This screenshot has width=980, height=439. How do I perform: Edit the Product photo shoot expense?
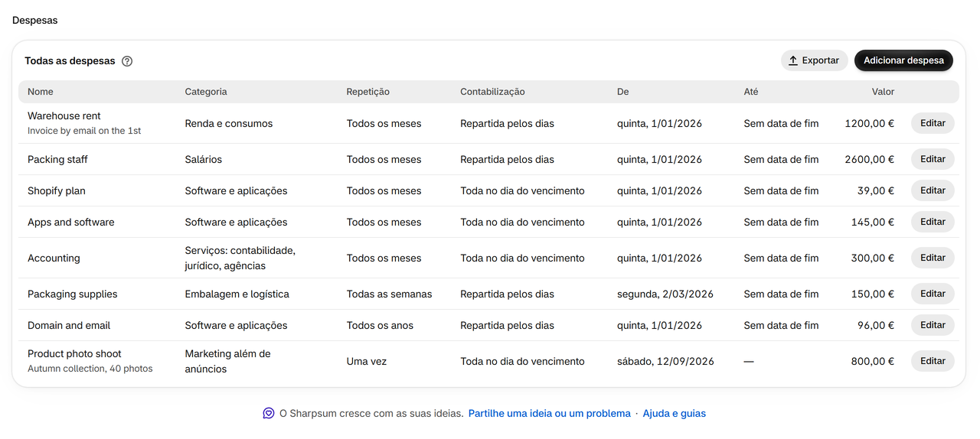(x=933, y=361)
